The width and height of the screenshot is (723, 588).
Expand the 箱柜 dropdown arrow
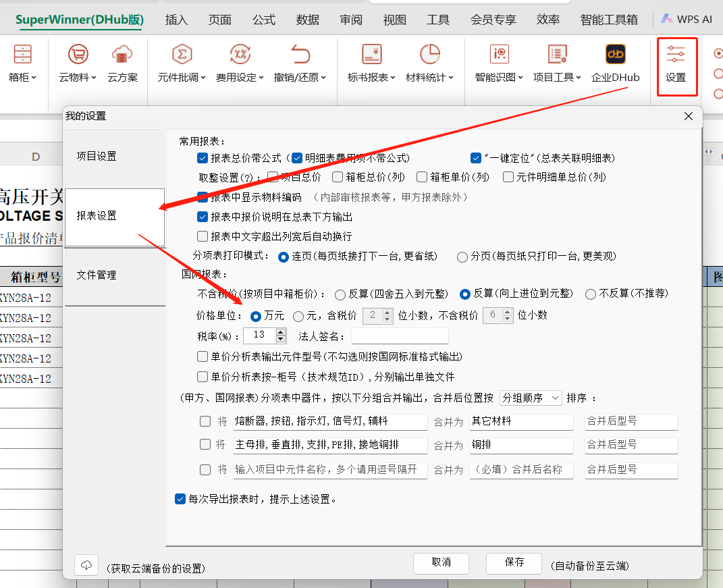pyautogui.click(x=34, y=78)
